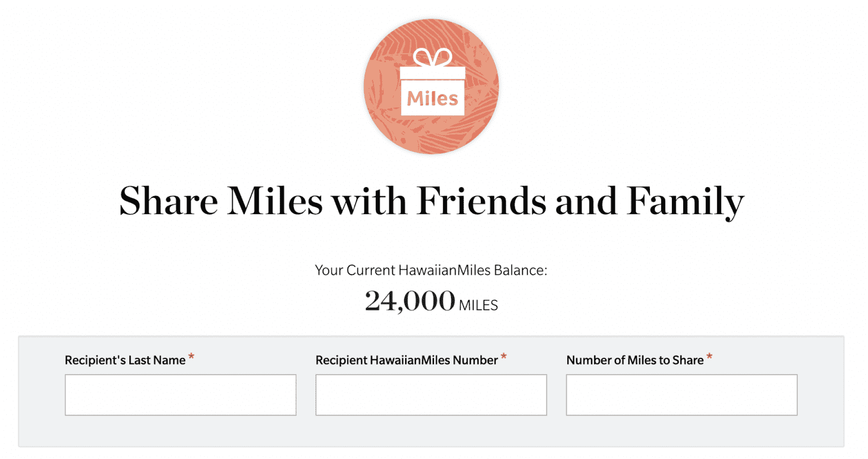Click the "Miles" text inside the gift box
Viewport: 868px width, 459px height.
coord(432,99)
